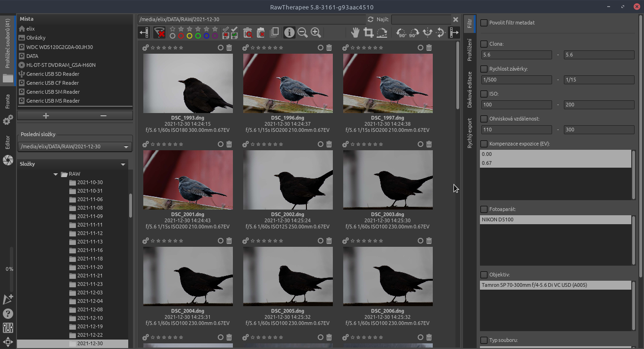Collapse the Složky panel arrow
Viewport: 644px width, 349px height.
coord(123,164)
